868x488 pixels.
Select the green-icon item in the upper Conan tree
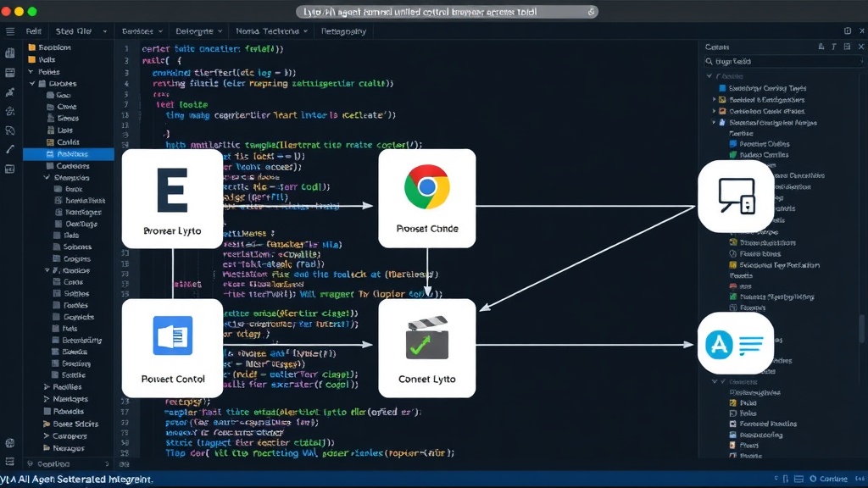759,155
